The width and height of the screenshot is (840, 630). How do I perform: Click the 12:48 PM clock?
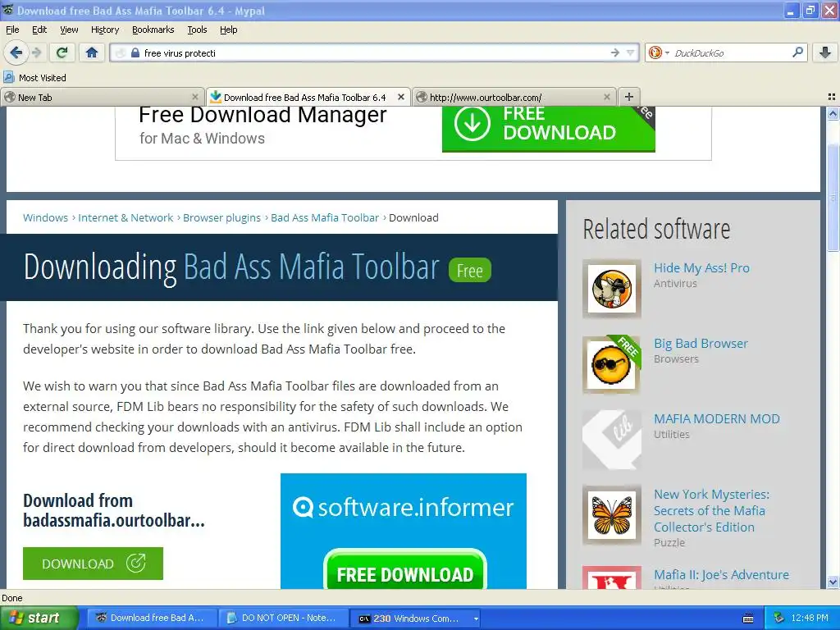pyautogui.click(x=810, y=618)
